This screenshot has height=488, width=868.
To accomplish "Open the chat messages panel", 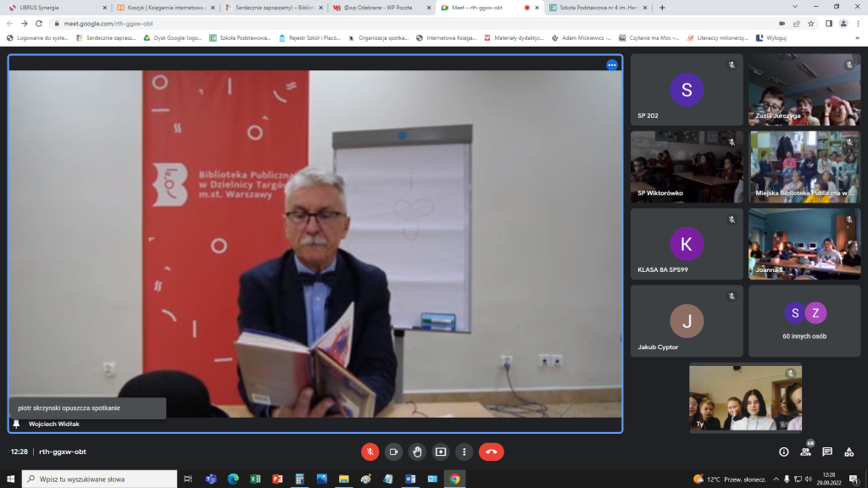I will coord(827,452).
